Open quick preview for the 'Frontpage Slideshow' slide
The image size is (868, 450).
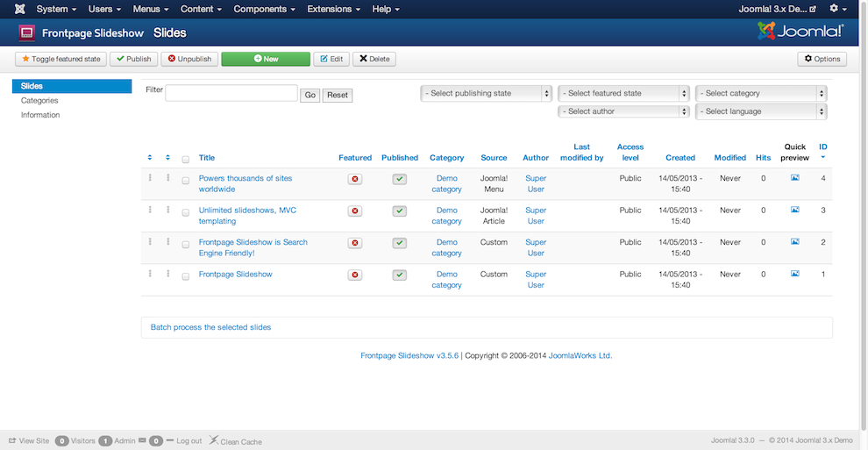click(795, 274)
